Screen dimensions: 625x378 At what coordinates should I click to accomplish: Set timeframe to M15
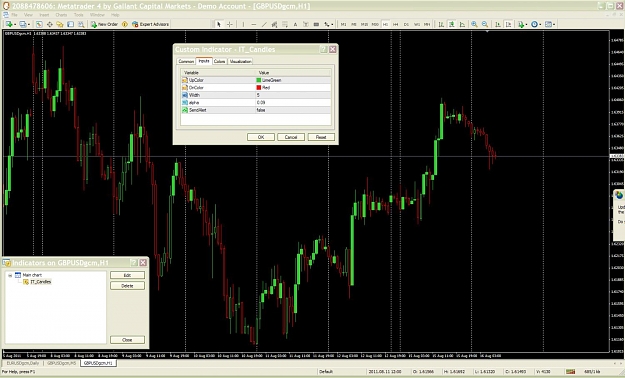point(364,24)
